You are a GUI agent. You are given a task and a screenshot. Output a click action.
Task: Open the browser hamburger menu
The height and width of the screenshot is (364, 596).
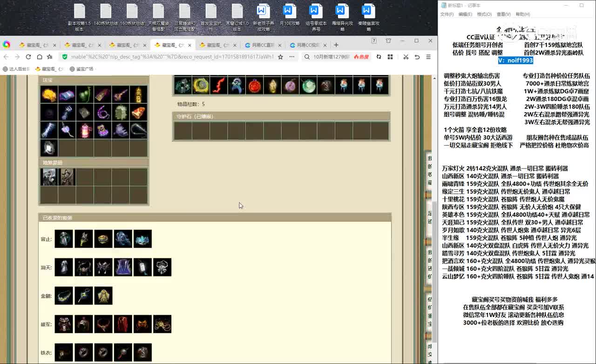(x=428, y=57)
